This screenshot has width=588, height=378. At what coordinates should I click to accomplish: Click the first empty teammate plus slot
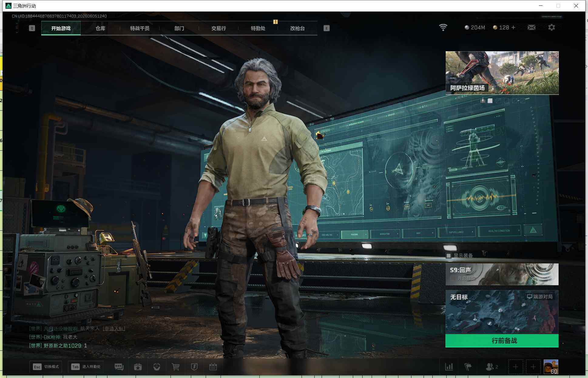[515, 367]
